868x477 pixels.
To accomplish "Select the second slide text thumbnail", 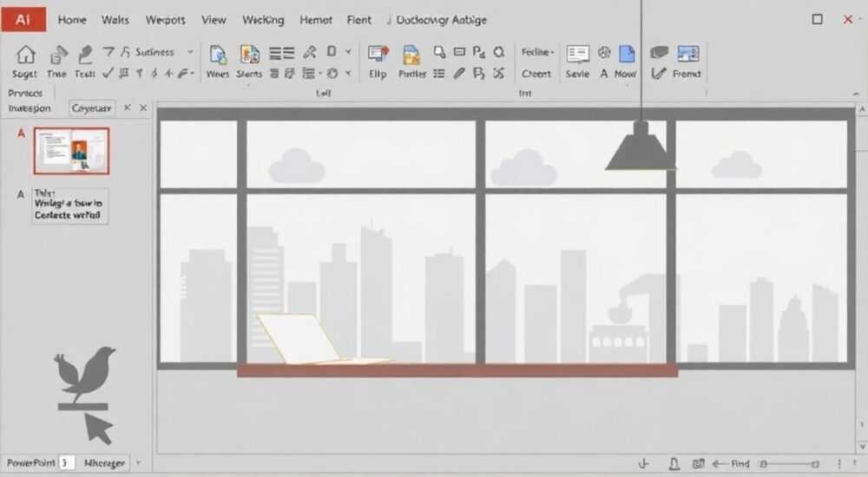I will click(x=70, y=206).
